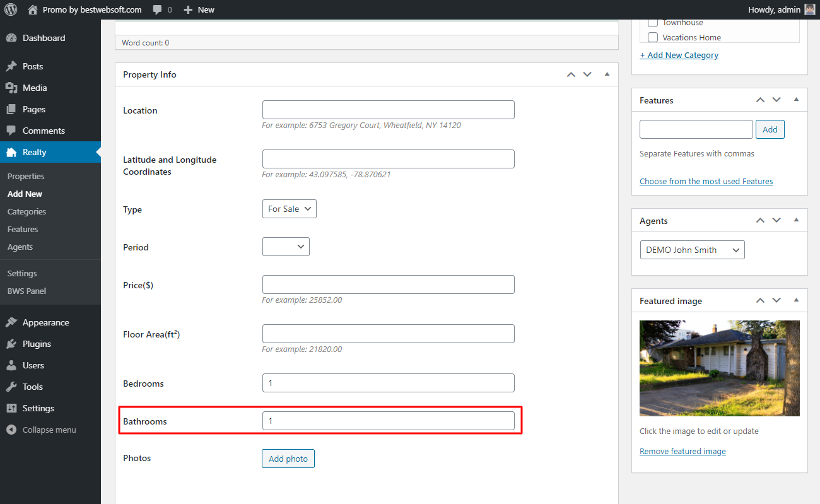Collapse the Property Info panel toggle triangle
The image size is (820, 504).
click(x=607, y=74)
